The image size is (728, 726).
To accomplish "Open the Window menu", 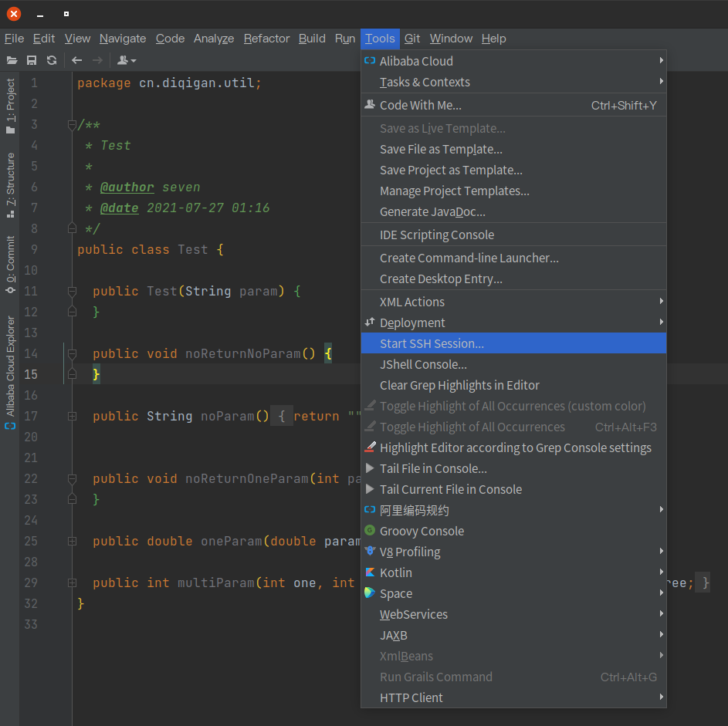I will [x=451, y=39].
